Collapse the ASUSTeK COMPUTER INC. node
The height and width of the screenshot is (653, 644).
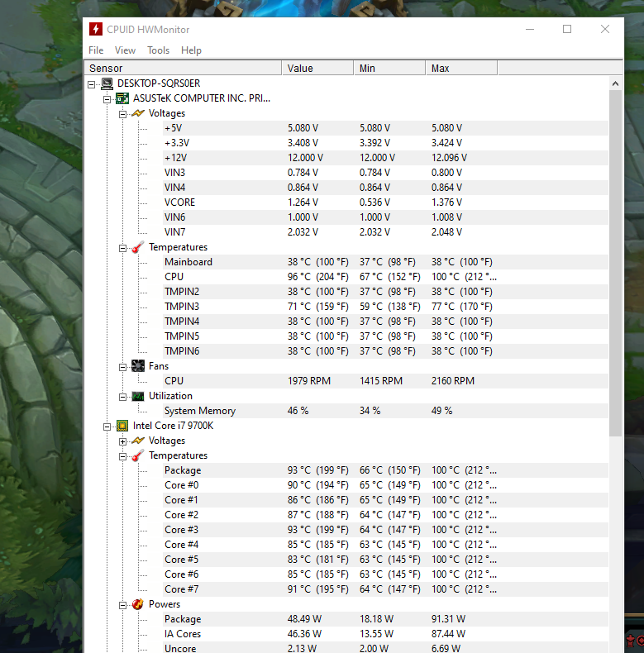[x=107, y=99]
